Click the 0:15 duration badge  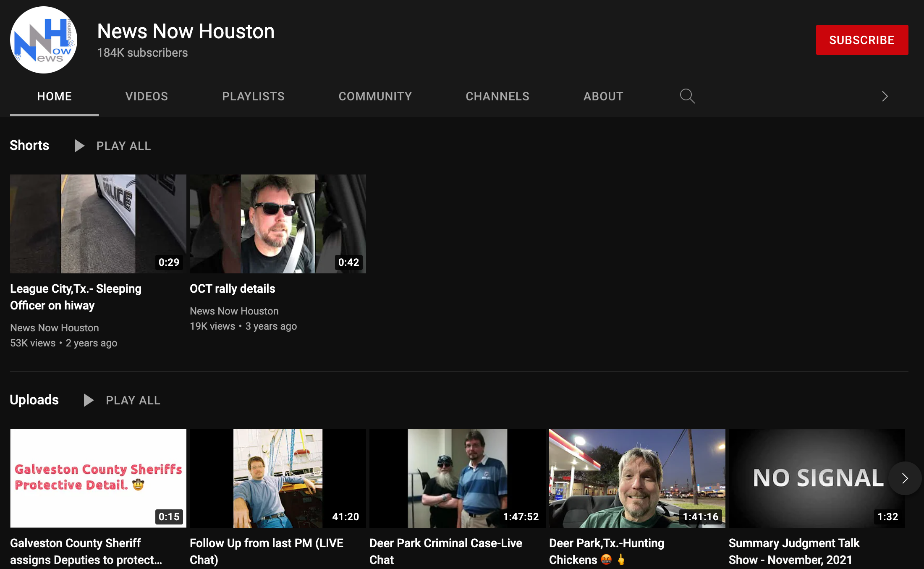169,517
